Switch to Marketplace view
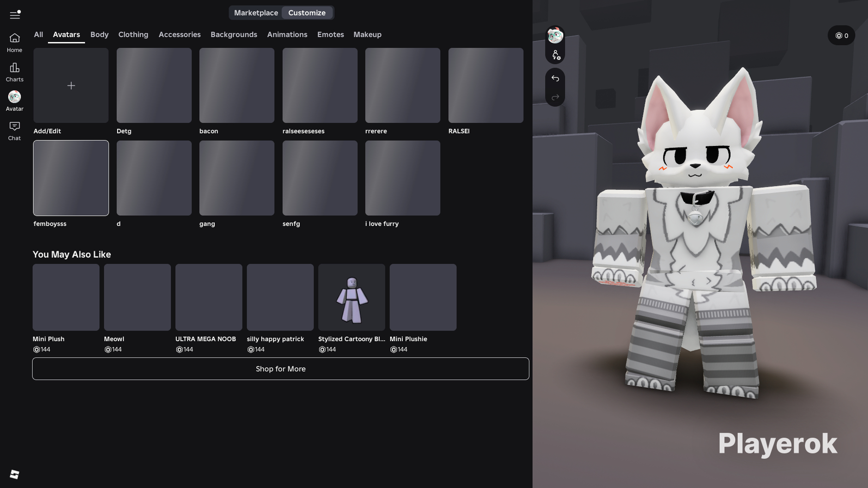This screenshot has width=868, height=488. 256,13
